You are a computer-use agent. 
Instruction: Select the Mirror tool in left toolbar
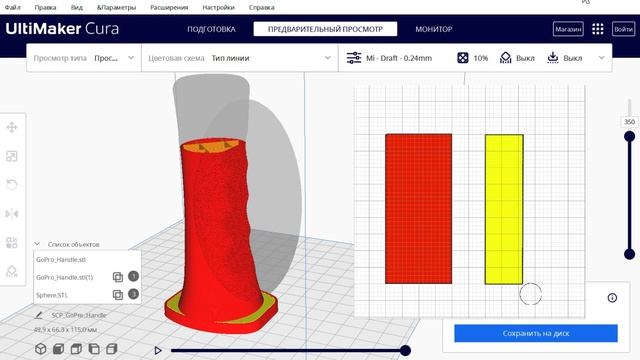click(12, 213)
